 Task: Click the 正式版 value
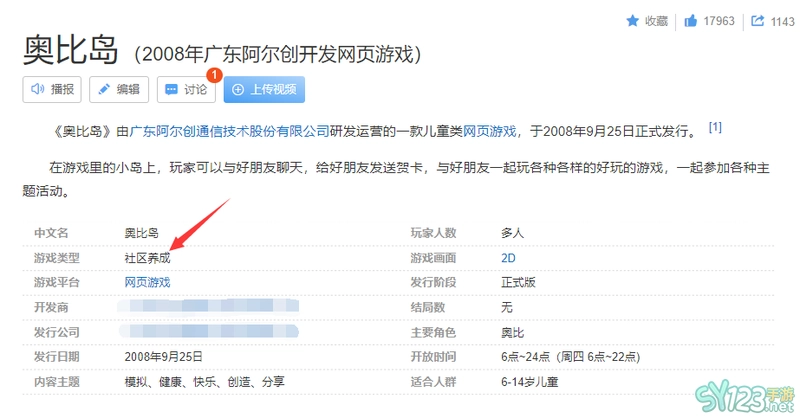pyautogui.click(x=518, y=282)
